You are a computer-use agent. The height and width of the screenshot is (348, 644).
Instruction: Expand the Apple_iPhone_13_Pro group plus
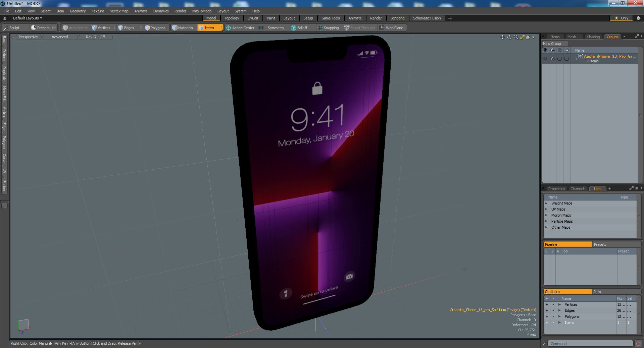click(576, 59)
